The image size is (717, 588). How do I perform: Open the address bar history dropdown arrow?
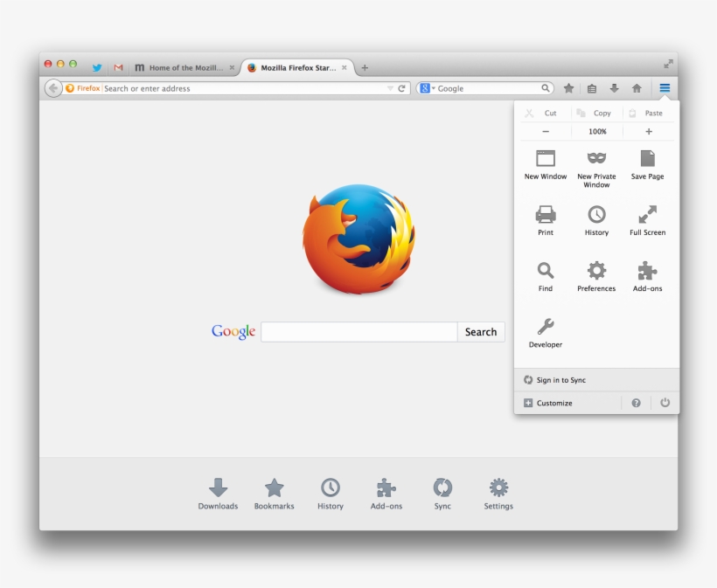390,88
